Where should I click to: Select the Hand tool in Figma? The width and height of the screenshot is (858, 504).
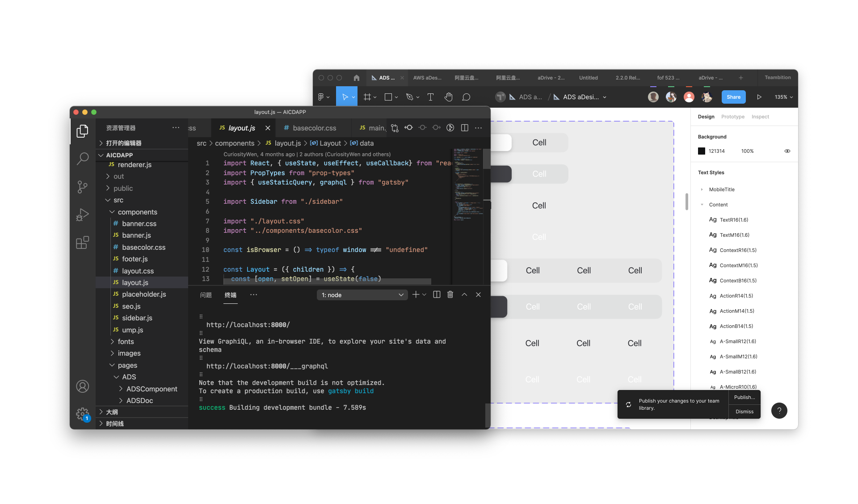point(449,97)
